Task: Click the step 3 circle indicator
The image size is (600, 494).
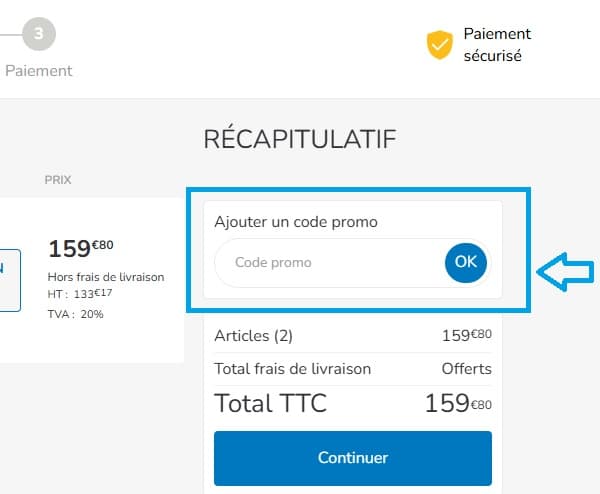Action: [x=39, y=34]
